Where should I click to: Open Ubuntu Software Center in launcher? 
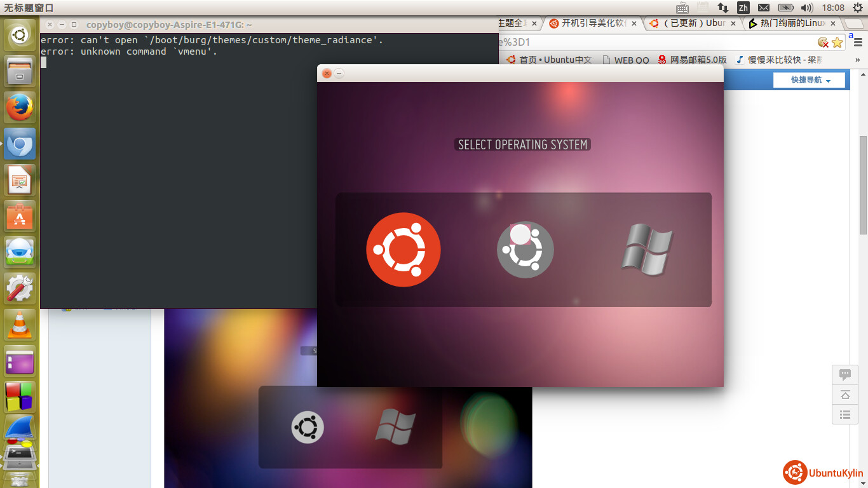[x=20, y=217]
